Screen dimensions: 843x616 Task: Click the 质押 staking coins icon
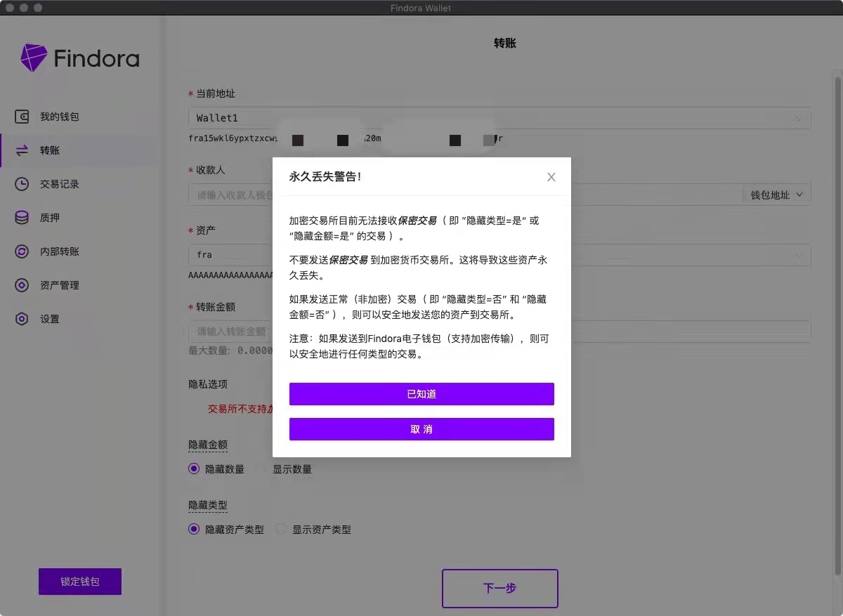point(22,218)
